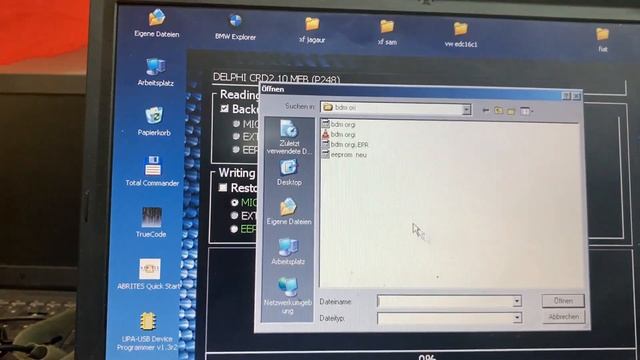The image size is (640, 360).
Task: Toggle the Backup checkbox under Reading
Action: click(x=224, y=109)
